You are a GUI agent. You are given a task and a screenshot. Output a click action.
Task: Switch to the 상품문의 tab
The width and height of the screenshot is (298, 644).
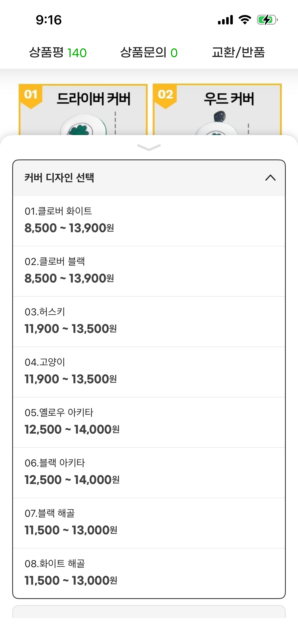[x=149, y=53]
